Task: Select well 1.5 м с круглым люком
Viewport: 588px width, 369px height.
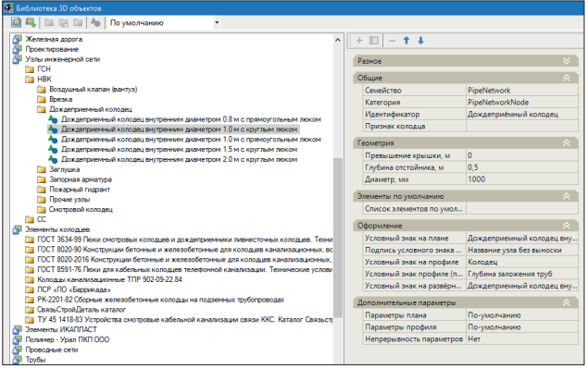Action: [180, 150]
